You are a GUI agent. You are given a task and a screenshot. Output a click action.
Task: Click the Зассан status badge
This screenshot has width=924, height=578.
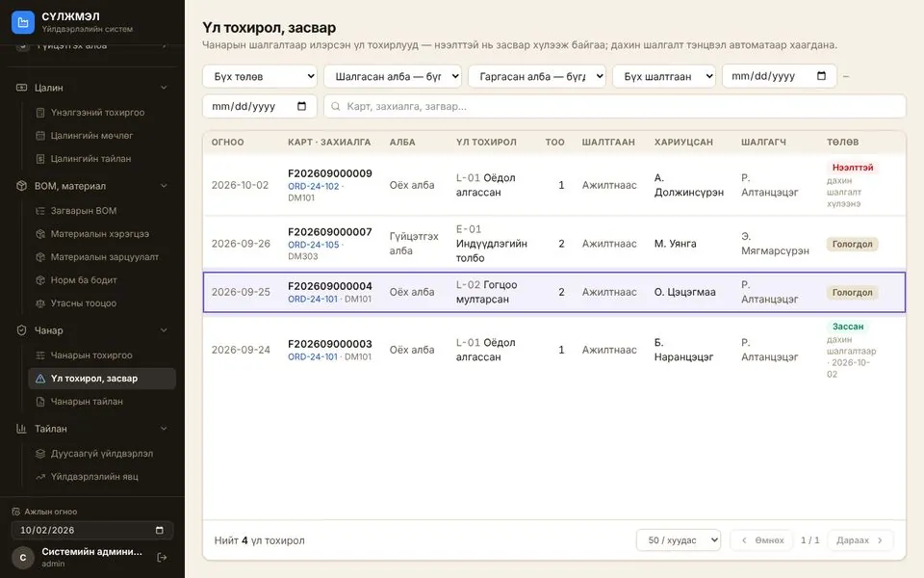[848, 327]
